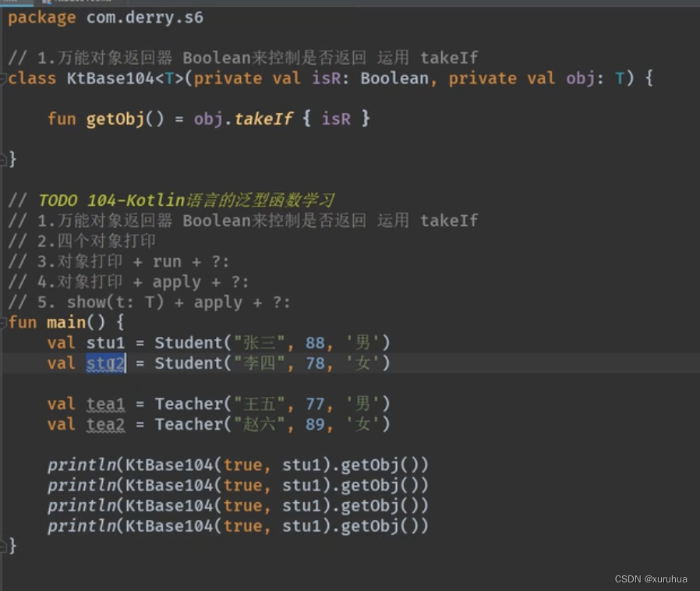700x591 pixels.
Task: Click fold end marker after getObj function
Action: (x=2, y=159)
